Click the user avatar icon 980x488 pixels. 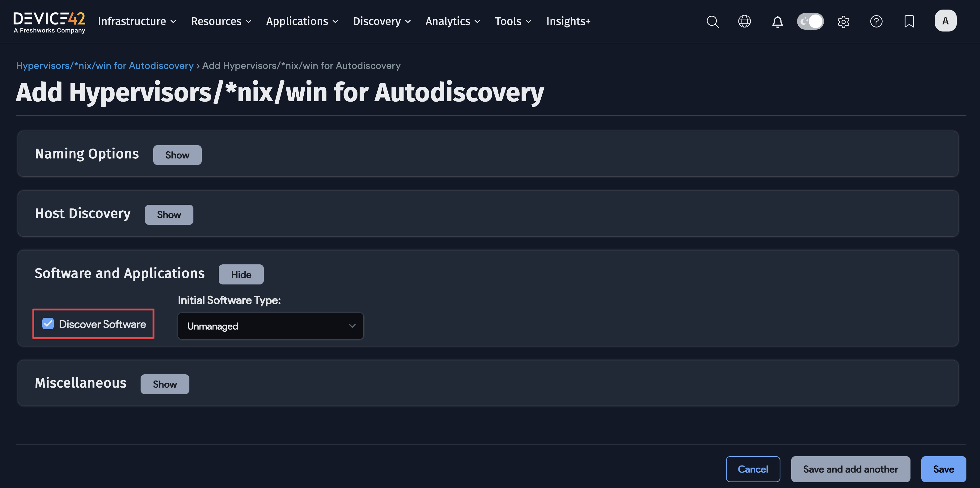946,21
